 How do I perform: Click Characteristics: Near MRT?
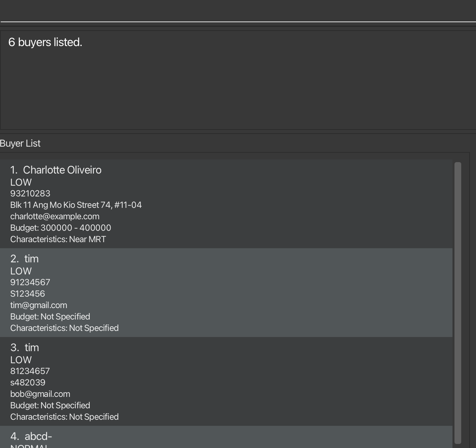point(58,239)
